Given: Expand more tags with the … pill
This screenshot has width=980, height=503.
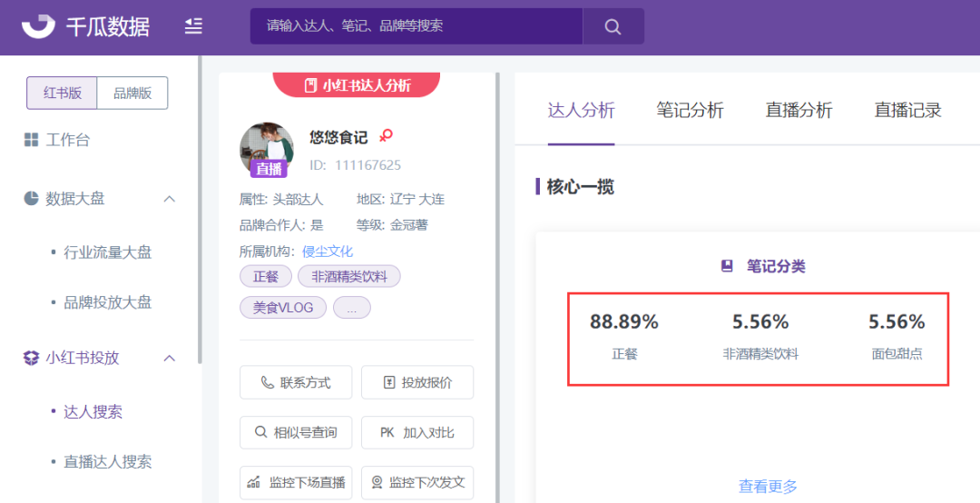Looking at the screenshot, I should (352, 308).
